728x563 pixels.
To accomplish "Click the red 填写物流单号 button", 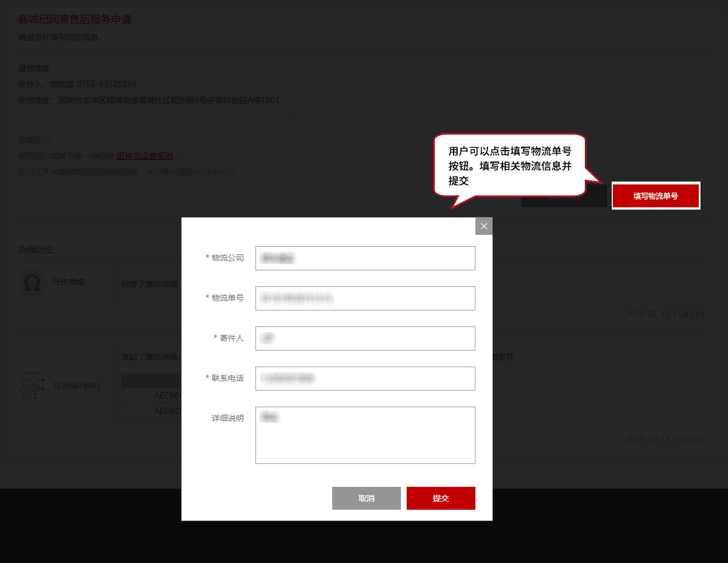I will pyautogui.click(x=656, y=196).
